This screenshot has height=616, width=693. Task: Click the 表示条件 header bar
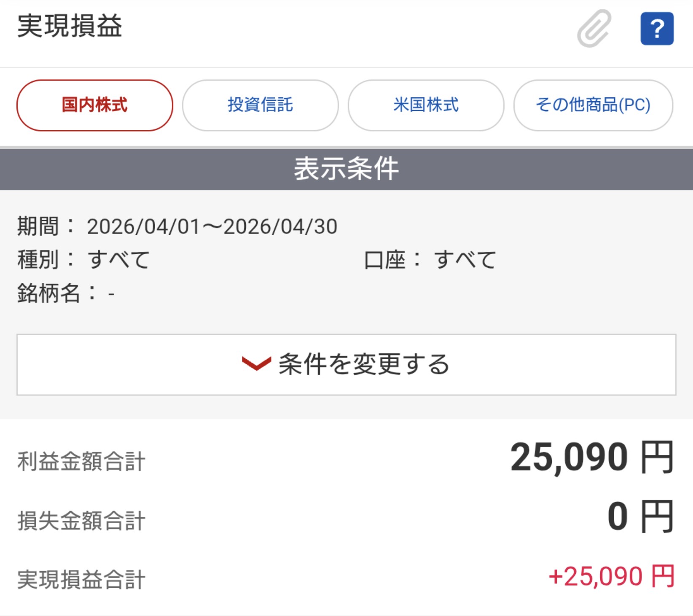click(x=346, y=169)
